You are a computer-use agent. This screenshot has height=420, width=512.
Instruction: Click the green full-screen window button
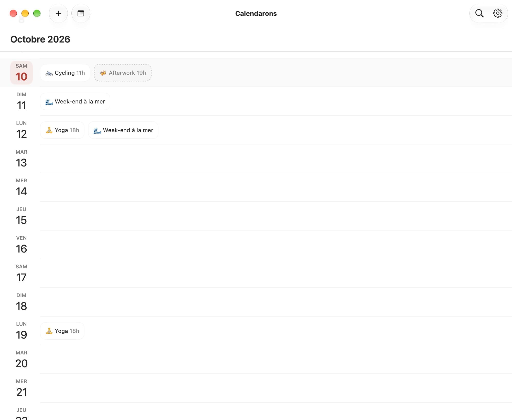tap(37, 13)
